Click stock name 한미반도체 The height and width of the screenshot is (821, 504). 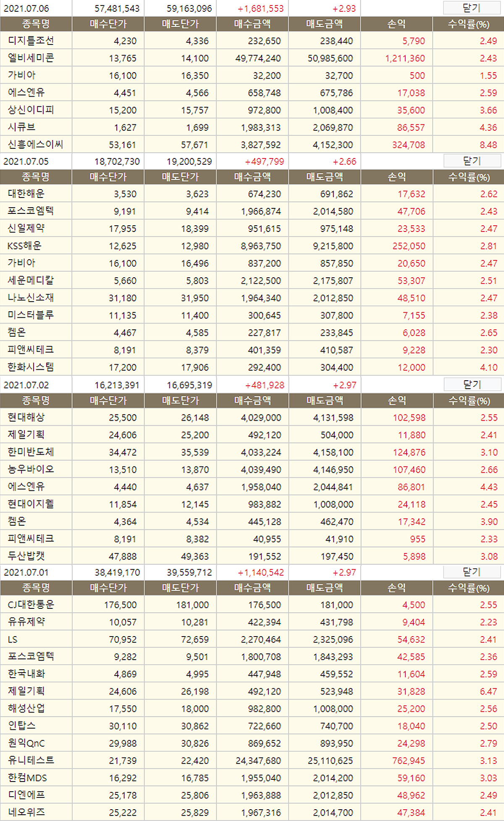[31, 452]
